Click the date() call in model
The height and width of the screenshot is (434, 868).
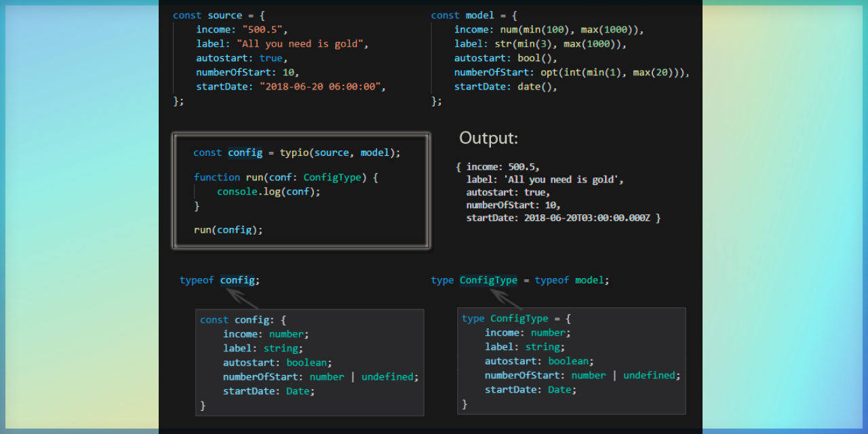tap(536, 87)
